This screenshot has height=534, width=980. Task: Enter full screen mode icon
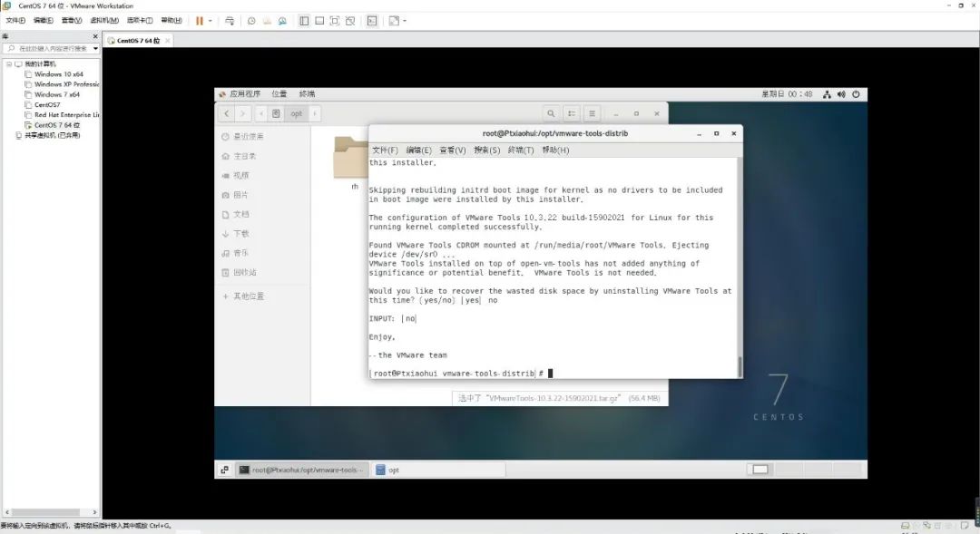click(x=334, y=21)
